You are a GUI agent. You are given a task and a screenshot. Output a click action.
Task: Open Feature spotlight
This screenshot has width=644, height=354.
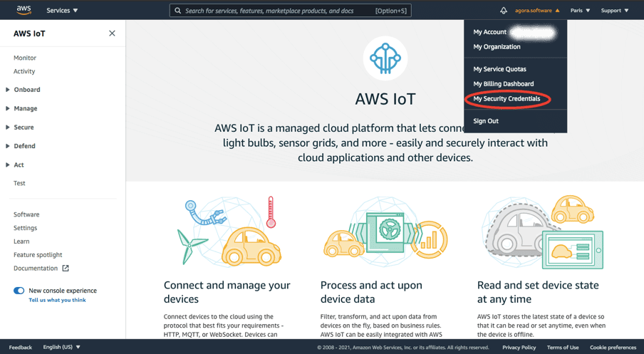pyautogui.click(x=38, y=254)
